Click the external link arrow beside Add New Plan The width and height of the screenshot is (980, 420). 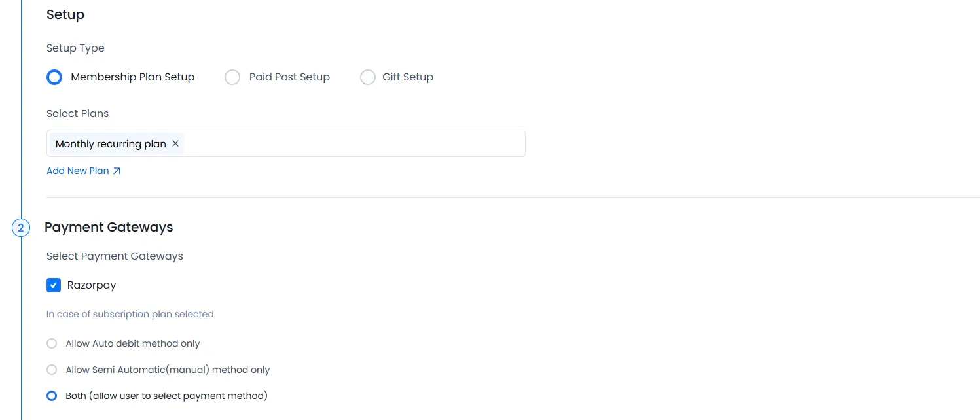pyautogui.click(x=117, y=171)
